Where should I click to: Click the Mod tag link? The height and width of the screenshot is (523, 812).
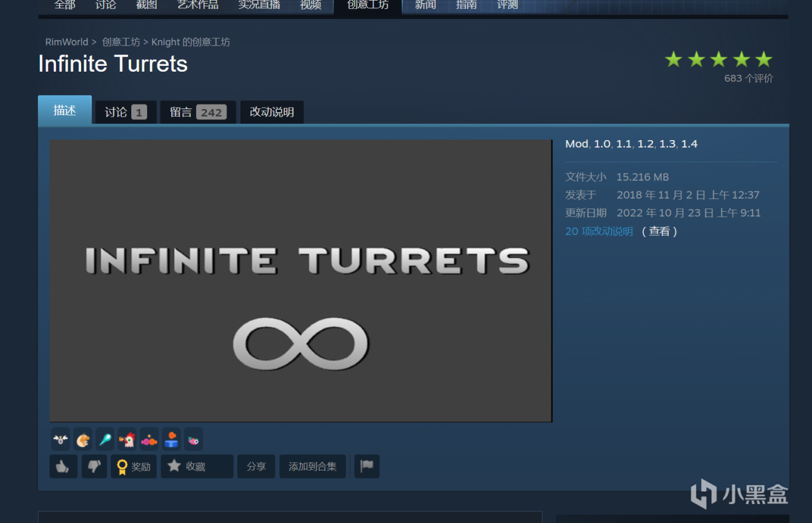(x=577, y=144)
